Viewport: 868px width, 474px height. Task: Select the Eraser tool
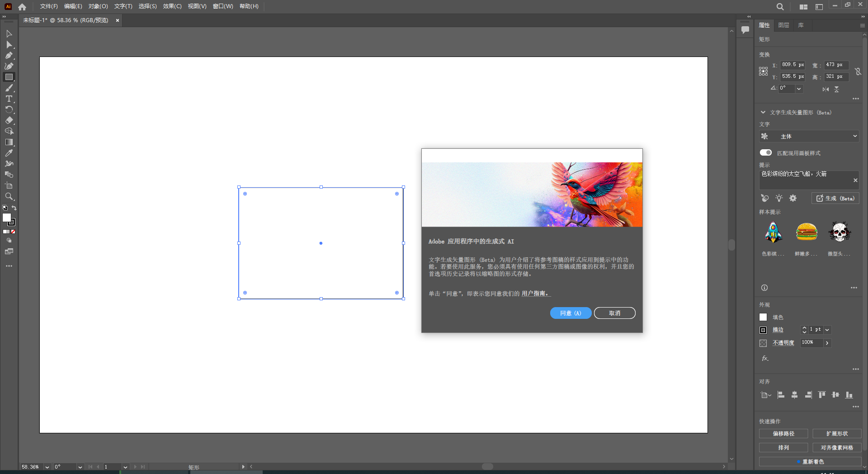9,121
